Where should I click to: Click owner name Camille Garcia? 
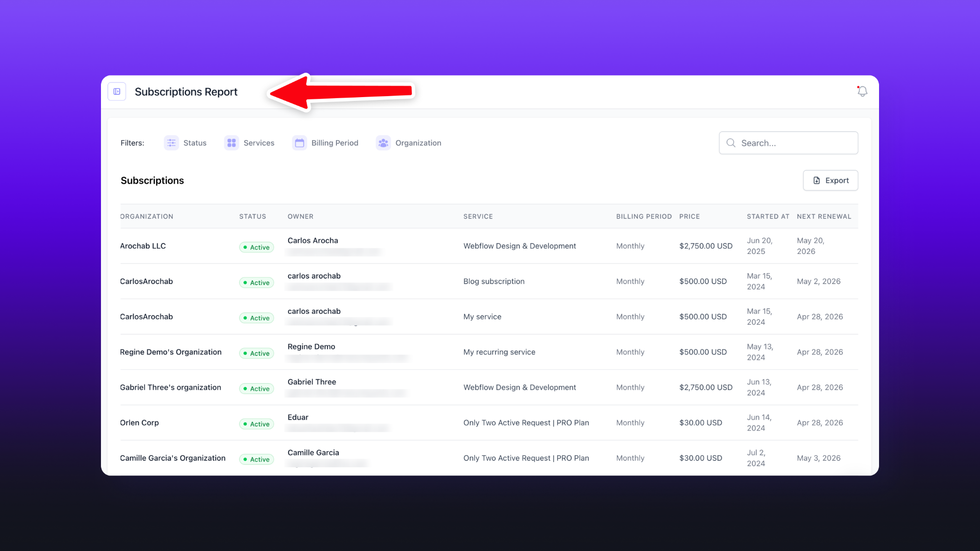(313, 453)
